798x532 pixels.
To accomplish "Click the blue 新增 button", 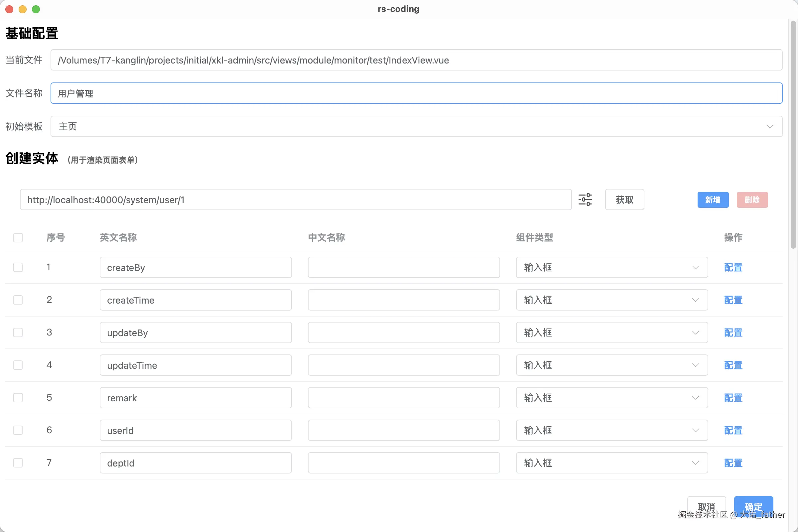I will click(713, 199).
